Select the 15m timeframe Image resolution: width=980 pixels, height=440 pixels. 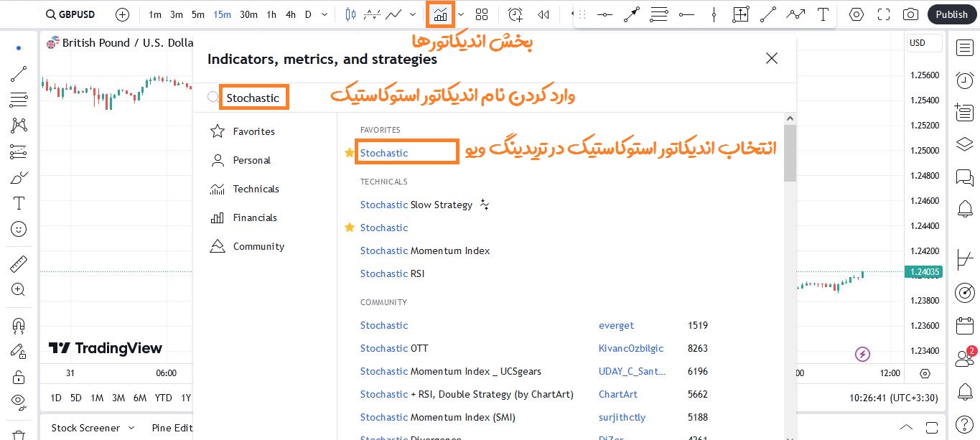pyautogui.click(x=222, y=14)
